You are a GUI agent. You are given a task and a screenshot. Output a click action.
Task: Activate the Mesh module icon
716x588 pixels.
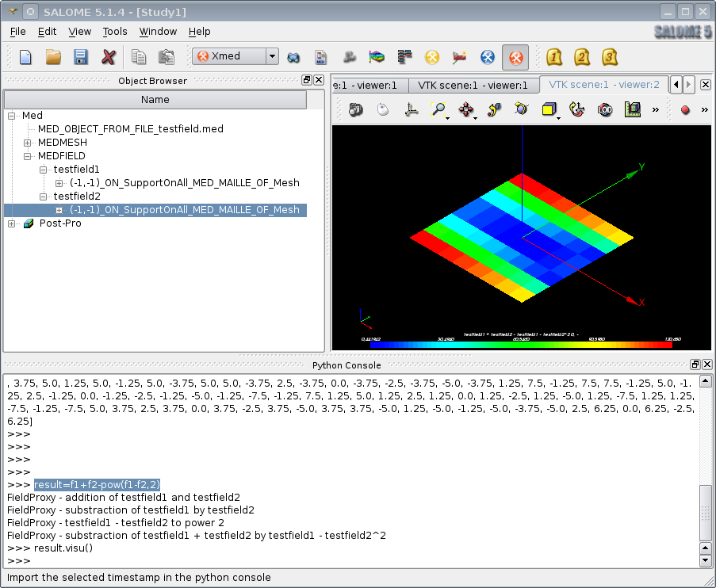pyautogui.click(x=350, y=57)
